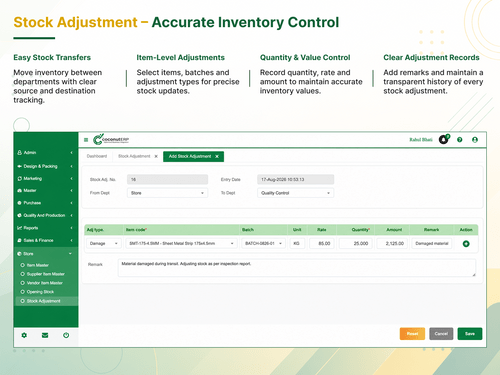500x375 pixels.
Task: Switch to the Dashboard tab
Action: point(97,156)
